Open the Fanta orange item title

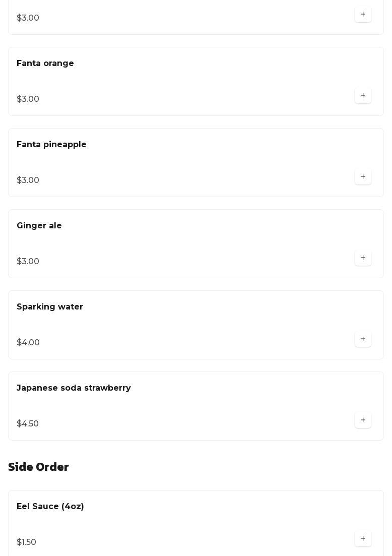coord(45,64)
